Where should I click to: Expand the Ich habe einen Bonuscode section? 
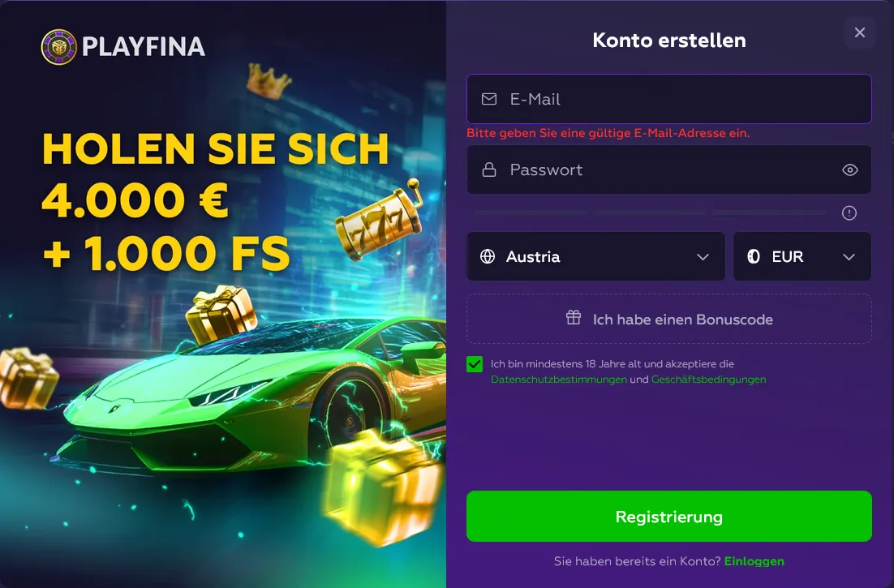point(669,319)
